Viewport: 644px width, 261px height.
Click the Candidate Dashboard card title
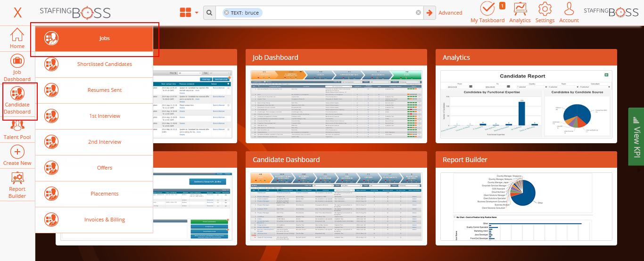pos(286,160)
